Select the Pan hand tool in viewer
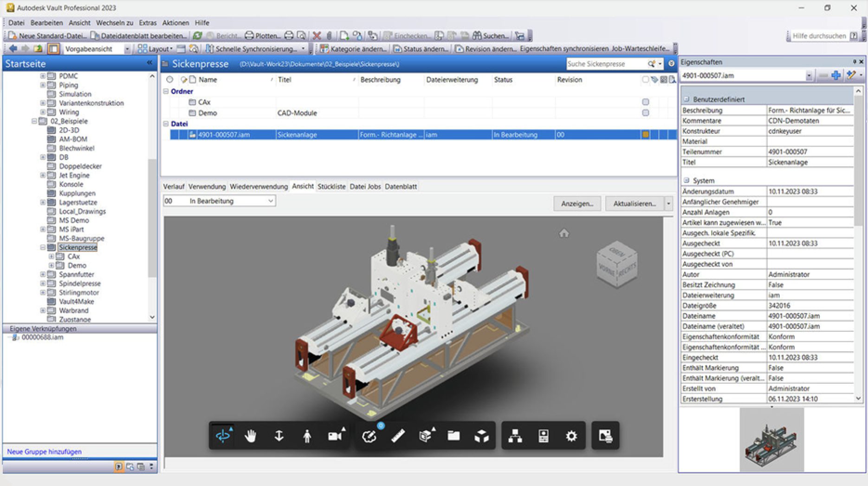This screenshot has width=868, height=486. 251,436
